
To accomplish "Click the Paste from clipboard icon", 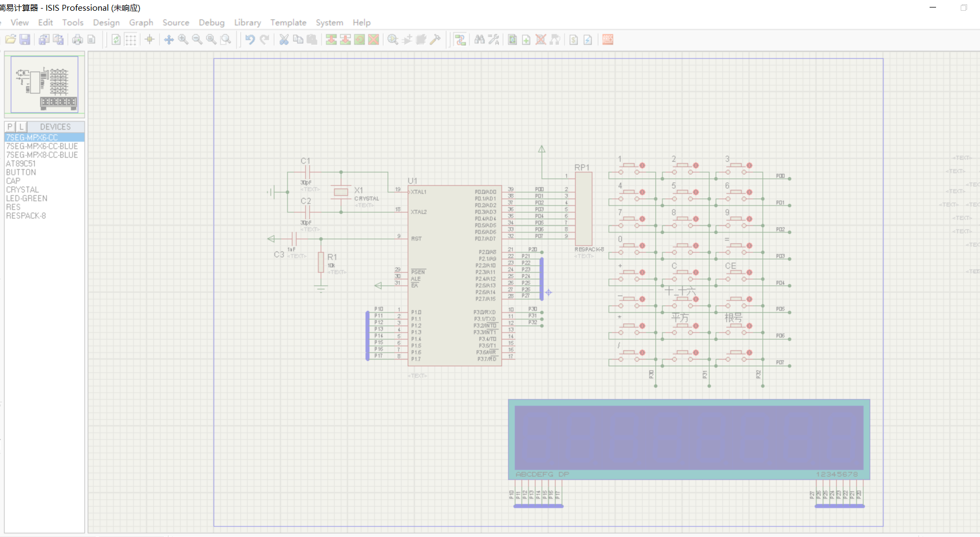I will pos(311,40).
